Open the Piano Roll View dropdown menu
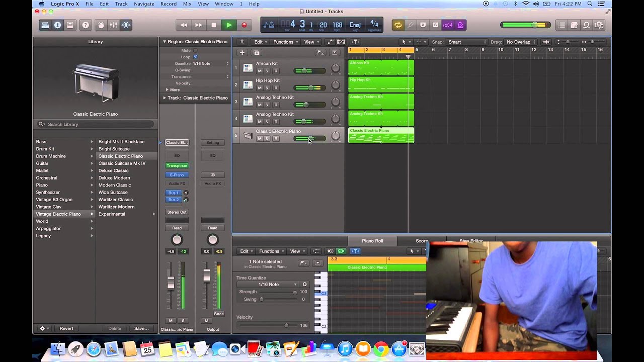Viewport: 644px width, 362px height. 297,251
